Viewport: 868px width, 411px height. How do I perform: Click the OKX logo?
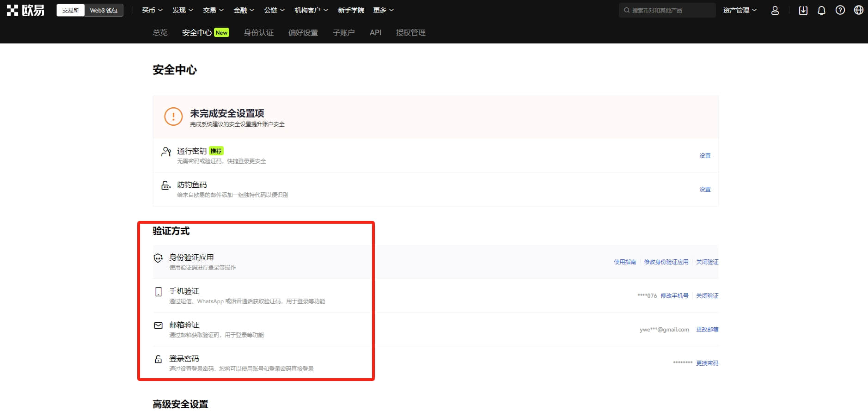(x=25, y=10)
